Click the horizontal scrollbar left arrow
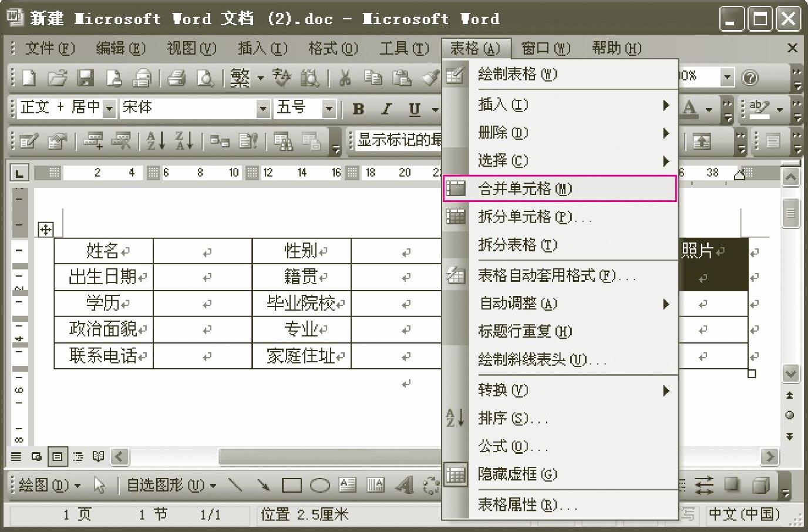 [120, 456]
